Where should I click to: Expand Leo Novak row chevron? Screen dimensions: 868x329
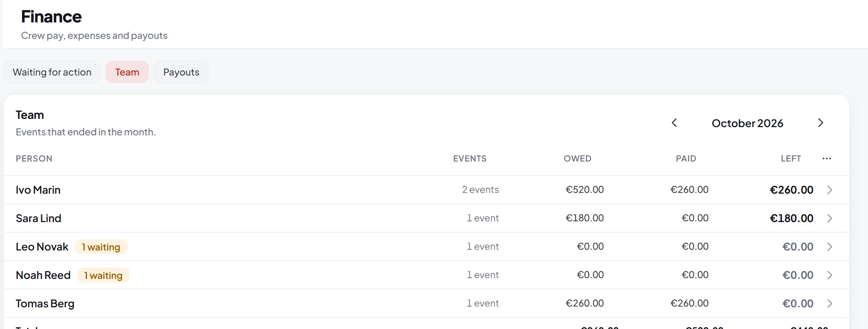tap(829, 247)
